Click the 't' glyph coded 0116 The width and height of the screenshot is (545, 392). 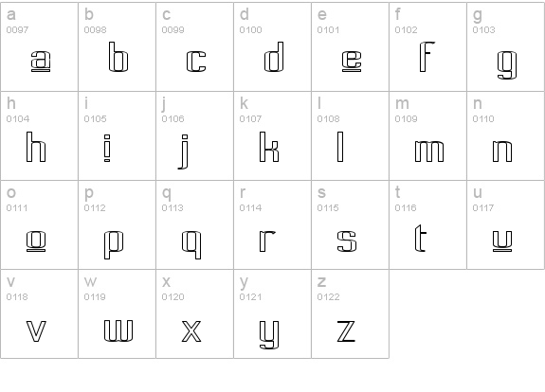coord(427,224)
